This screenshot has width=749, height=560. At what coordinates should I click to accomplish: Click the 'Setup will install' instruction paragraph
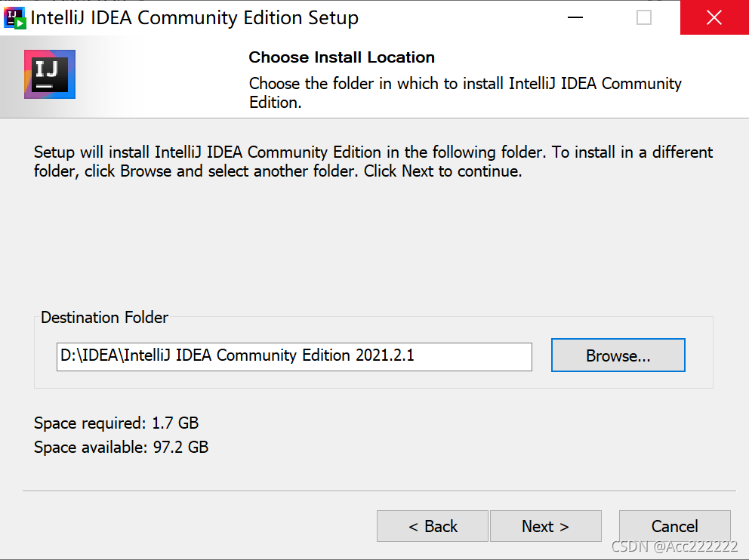[x=373, y=162]
